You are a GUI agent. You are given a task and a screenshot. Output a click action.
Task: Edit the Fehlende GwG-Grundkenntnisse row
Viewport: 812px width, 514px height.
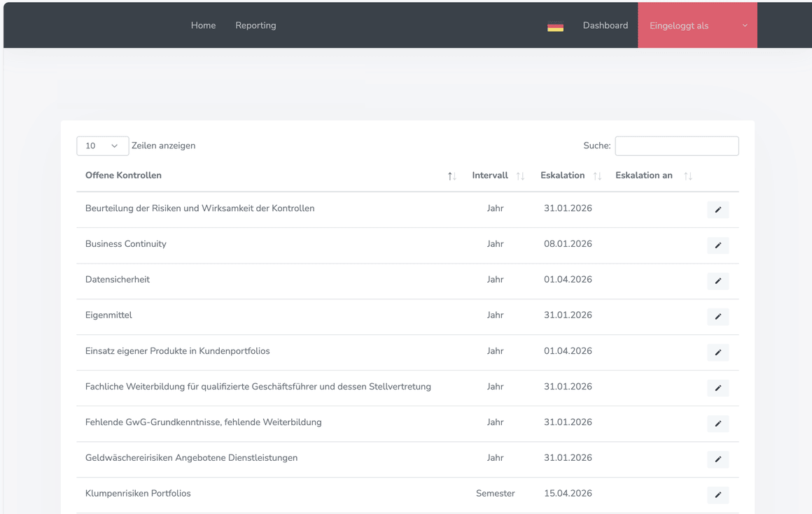(717, 424)
